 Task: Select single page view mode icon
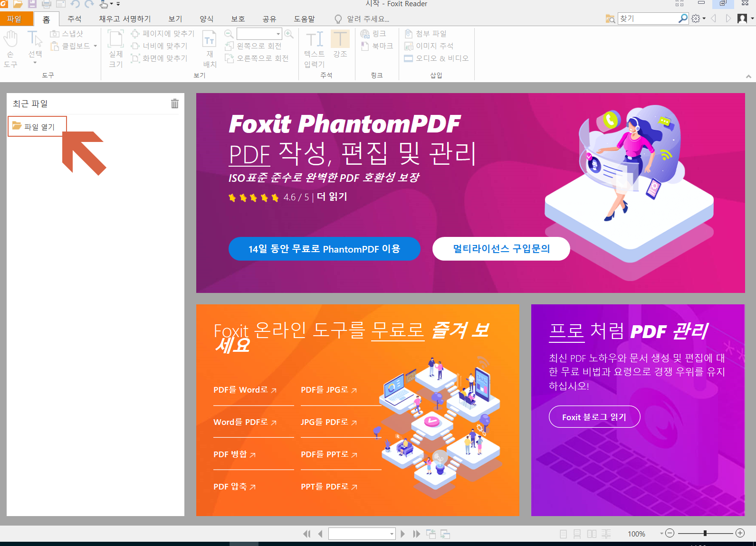coord(563,534)
